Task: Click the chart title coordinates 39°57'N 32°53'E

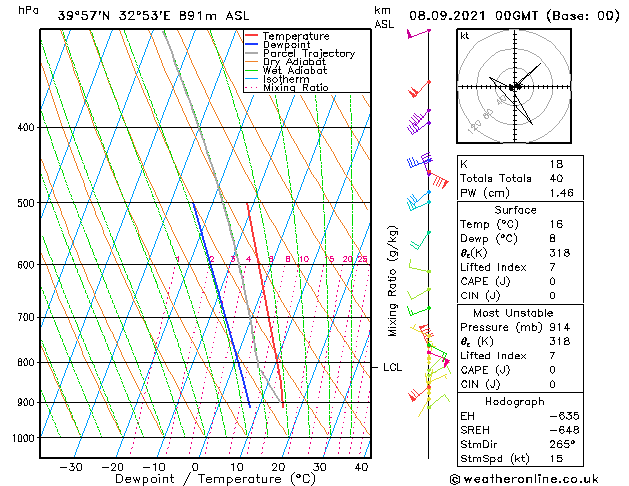Action: 114,16
